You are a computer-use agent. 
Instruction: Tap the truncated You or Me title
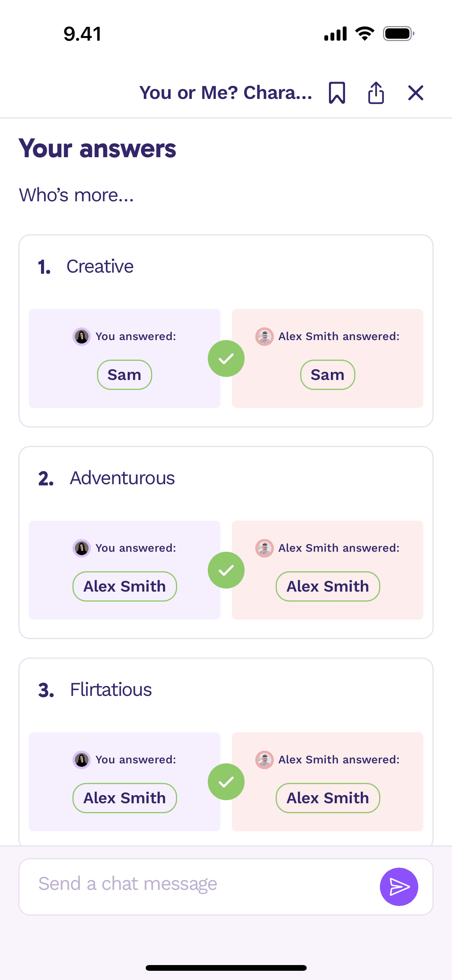pos(226,93)
